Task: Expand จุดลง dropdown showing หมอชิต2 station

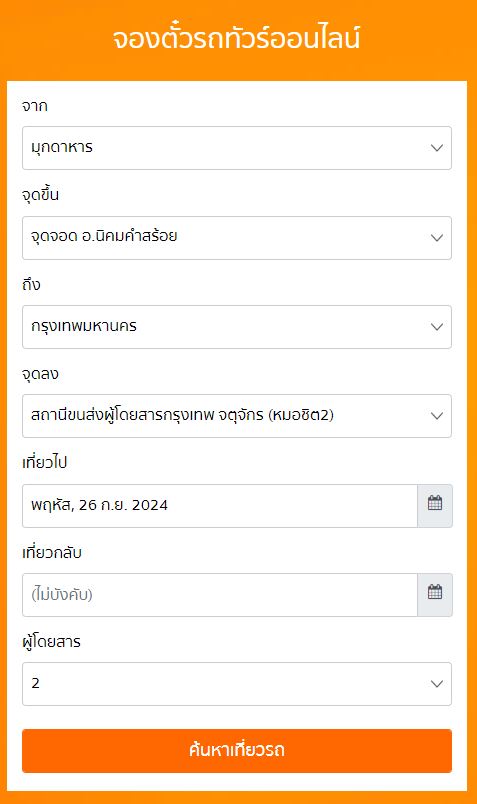Action: coord(237,416)
